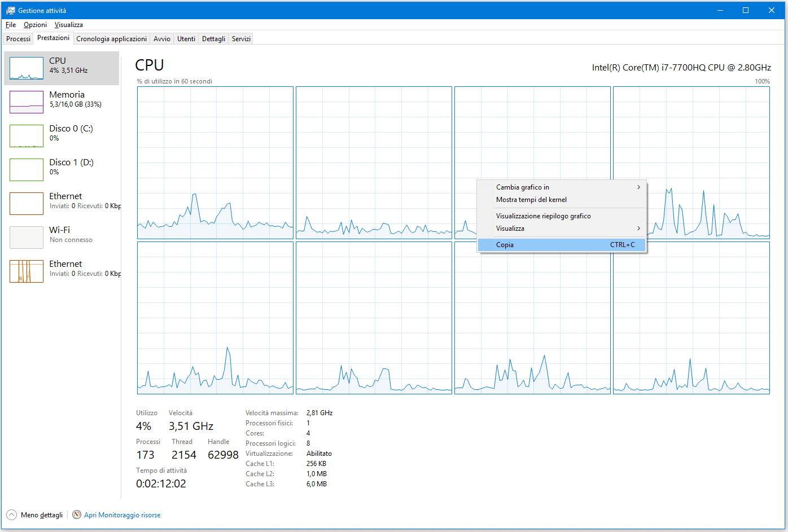Click the Meno dettagli collapse arrow icon
Image resolution: width=788 pixels, height=532 pixels.
(11, 515)
